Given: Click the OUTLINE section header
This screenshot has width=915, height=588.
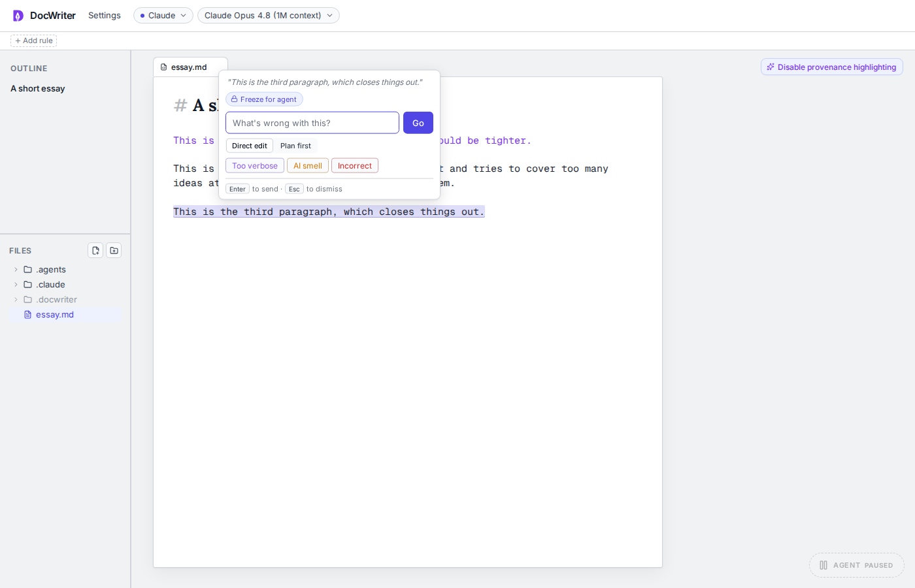Looking at the screenshot, I should (29, 69).
